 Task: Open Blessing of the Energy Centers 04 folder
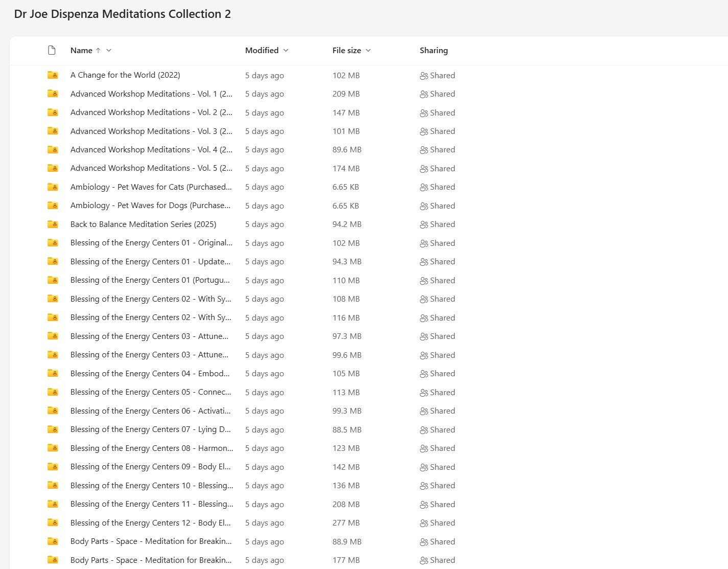point(150,374)
